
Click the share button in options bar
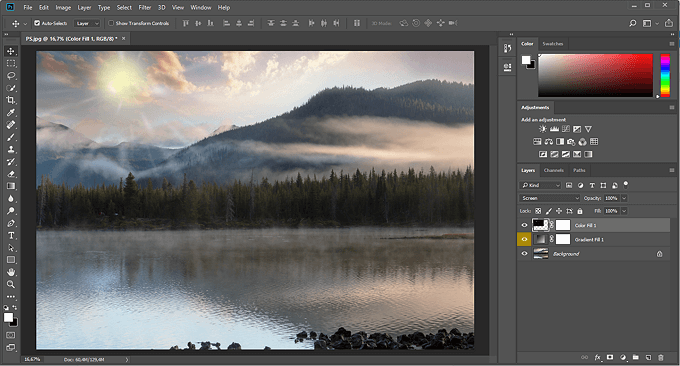point(669,23)
